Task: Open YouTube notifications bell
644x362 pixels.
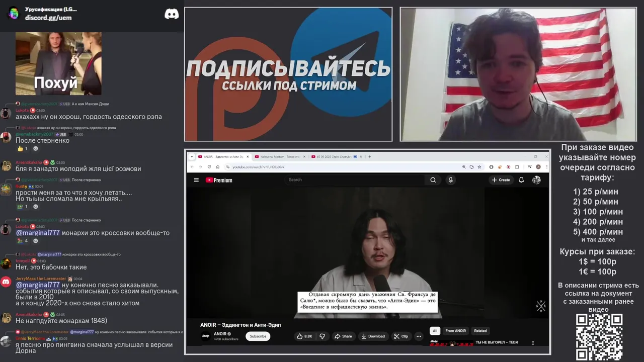Action: click(x=521, y=180)
